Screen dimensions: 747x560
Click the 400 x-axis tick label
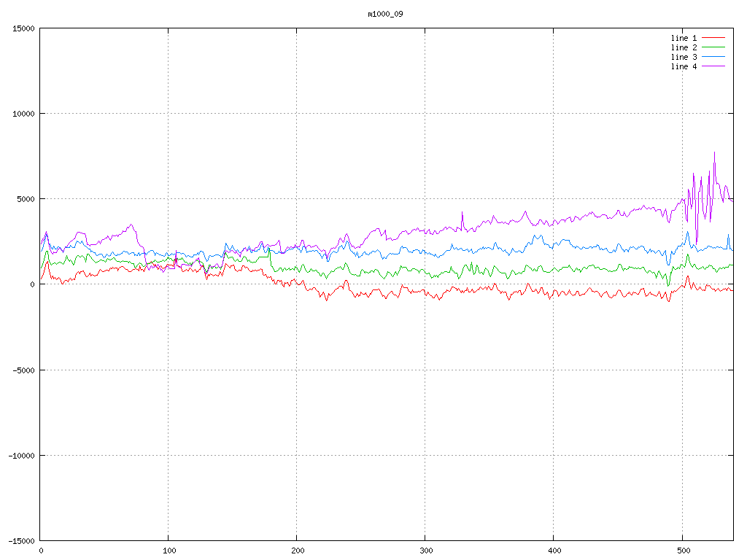click(554, 551)
